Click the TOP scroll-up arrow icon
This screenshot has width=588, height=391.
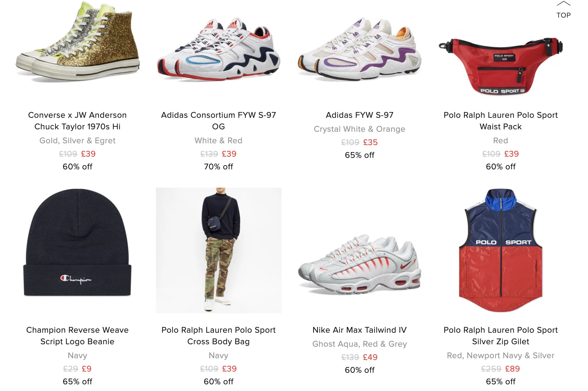pos(563,4)
